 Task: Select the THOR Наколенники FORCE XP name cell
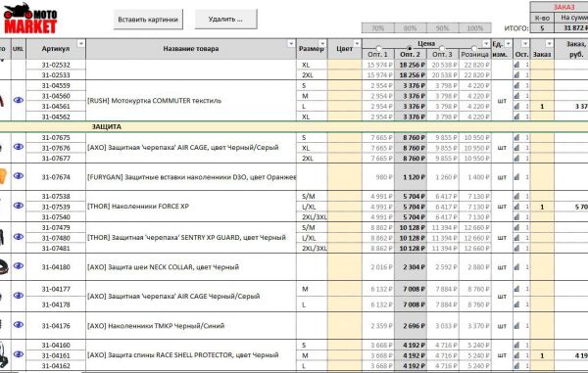[x=191, y=207]
